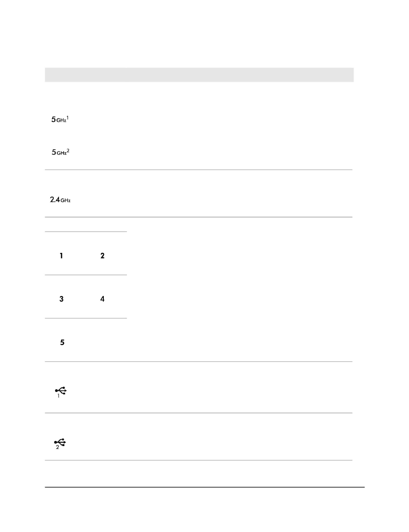The height and width of the screenshot is (532, 409).
Task: Select the USB port 1 icon
Action: [x=60, y=392]
